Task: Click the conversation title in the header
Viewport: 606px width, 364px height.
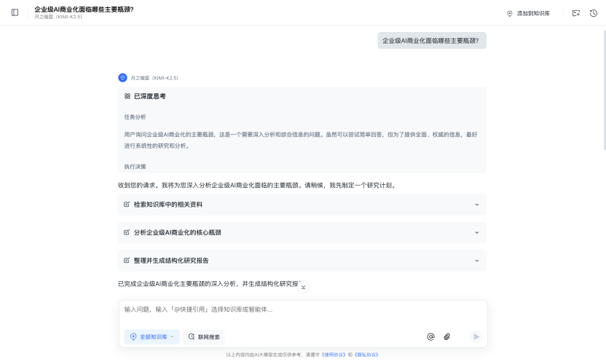Action: coord(84,9)
